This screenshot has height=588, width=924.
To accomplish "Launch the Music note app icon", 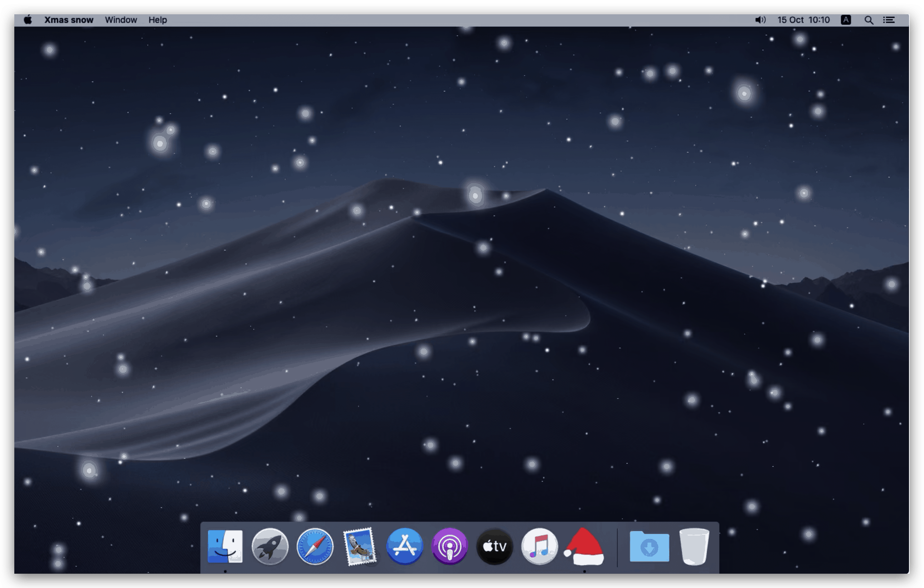I will point(540,546).
